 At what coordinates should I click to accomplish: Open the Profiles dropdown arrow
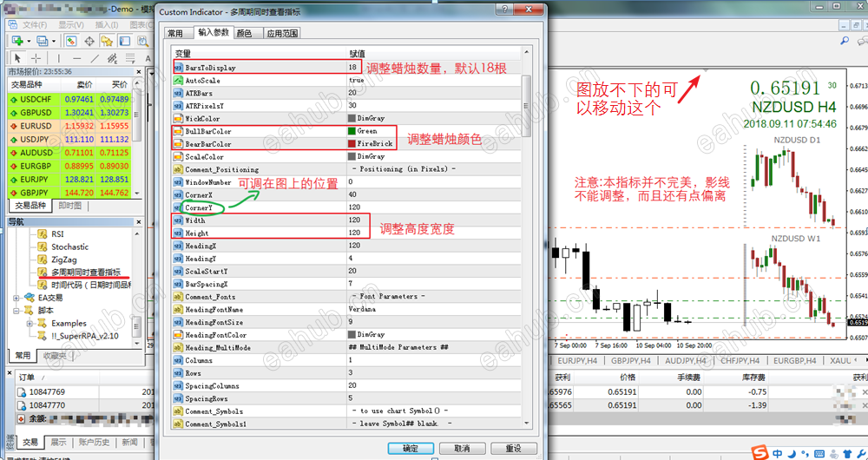click(x=54, y=41)
